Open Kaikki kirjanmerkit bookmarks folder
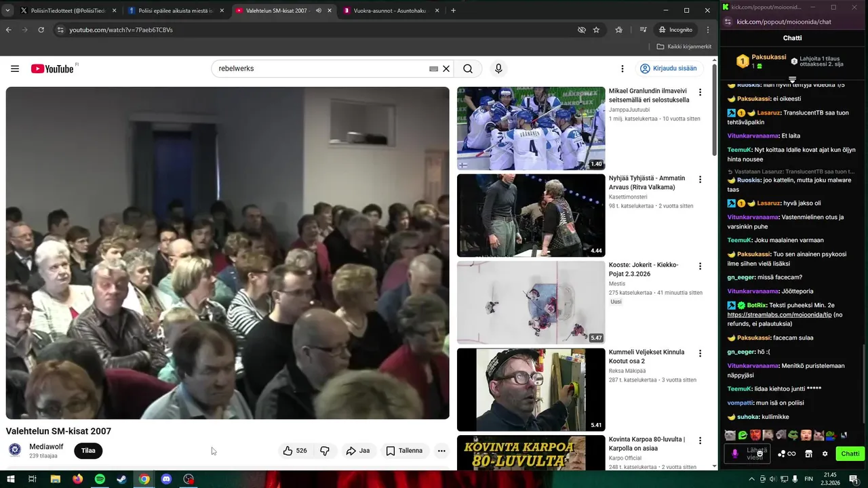 tap(684, 47)
